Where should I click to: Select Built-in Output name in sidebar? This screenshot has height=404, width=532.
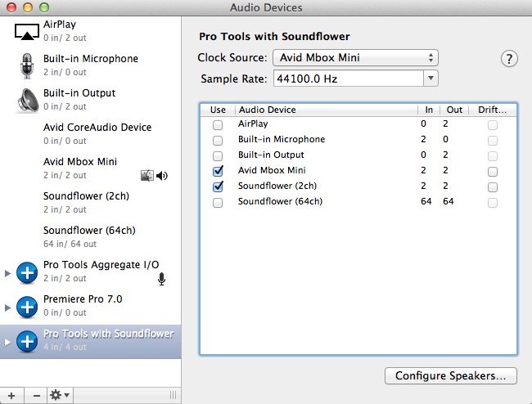(x=79, y=93)
